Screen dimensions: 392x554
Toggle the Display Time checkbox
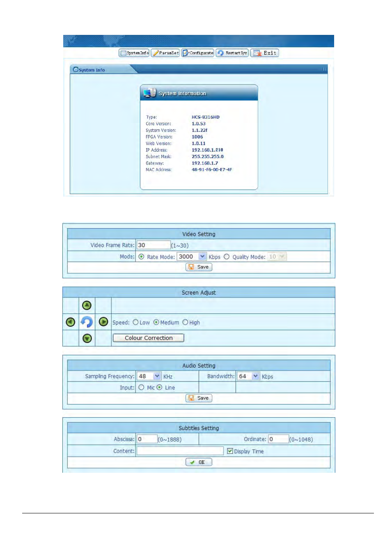(x=230, y=451)
